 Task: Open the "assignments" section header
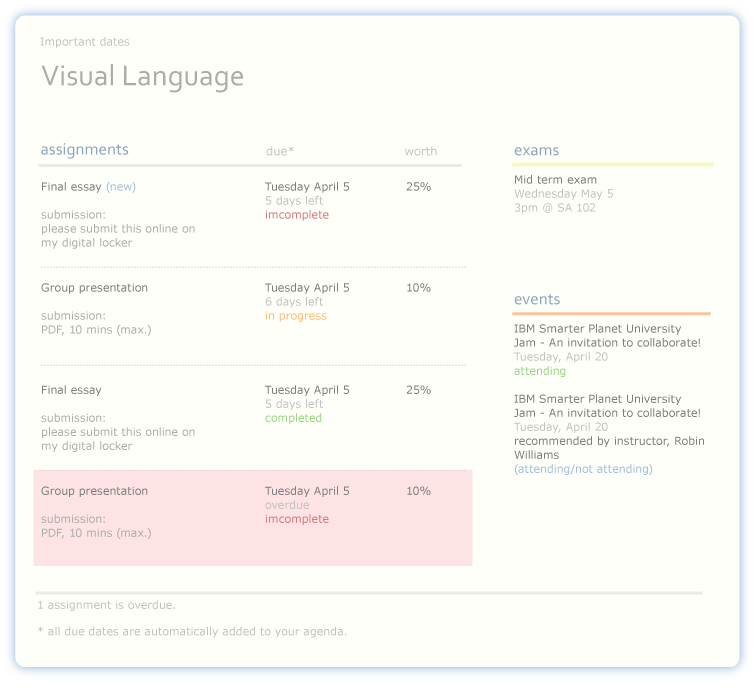84,150
